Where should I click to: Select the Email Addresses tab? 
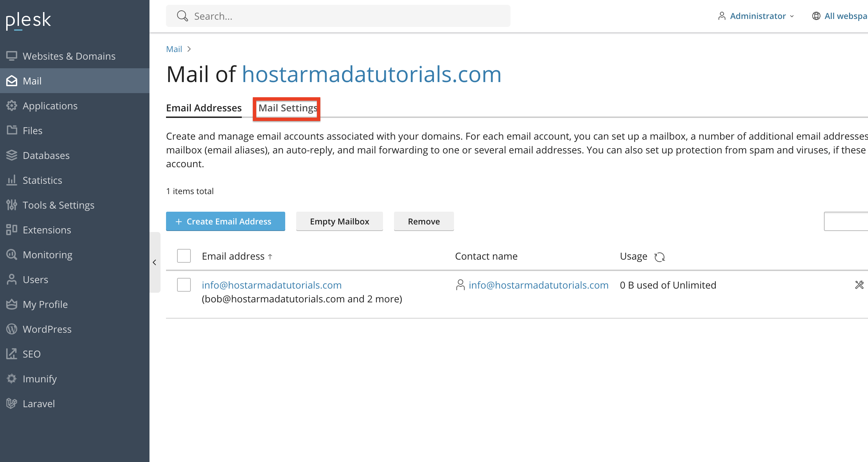pyautogui.click(x=204, y=108)
